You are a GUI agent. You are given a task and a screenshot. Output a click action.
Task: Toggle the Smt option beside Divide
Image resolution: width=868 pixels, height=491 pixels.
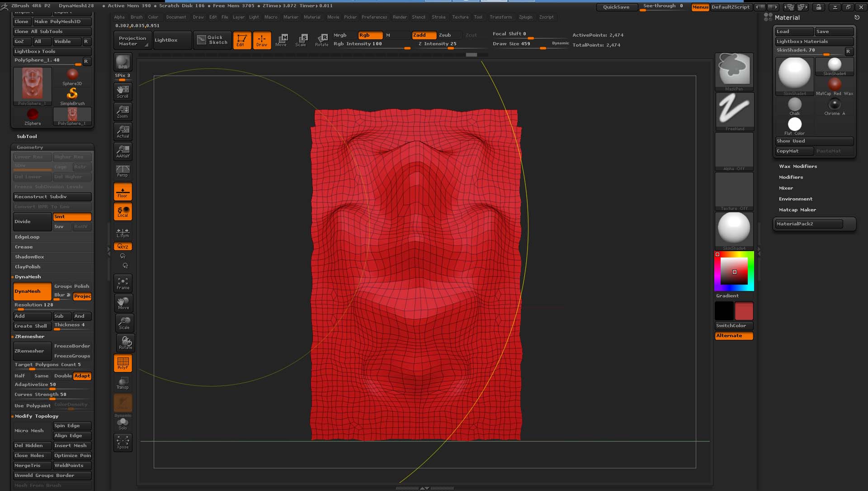[x=72, y=217]
